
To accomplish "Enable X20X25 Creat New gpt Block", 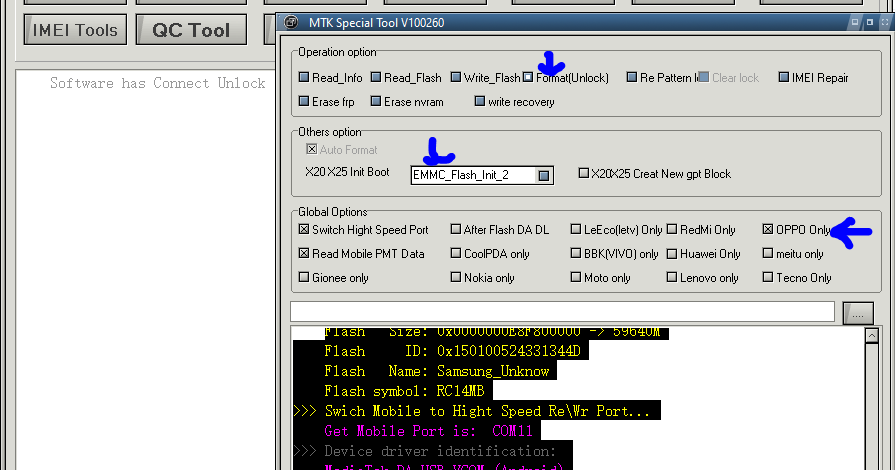I will click(x=583, y=173).
